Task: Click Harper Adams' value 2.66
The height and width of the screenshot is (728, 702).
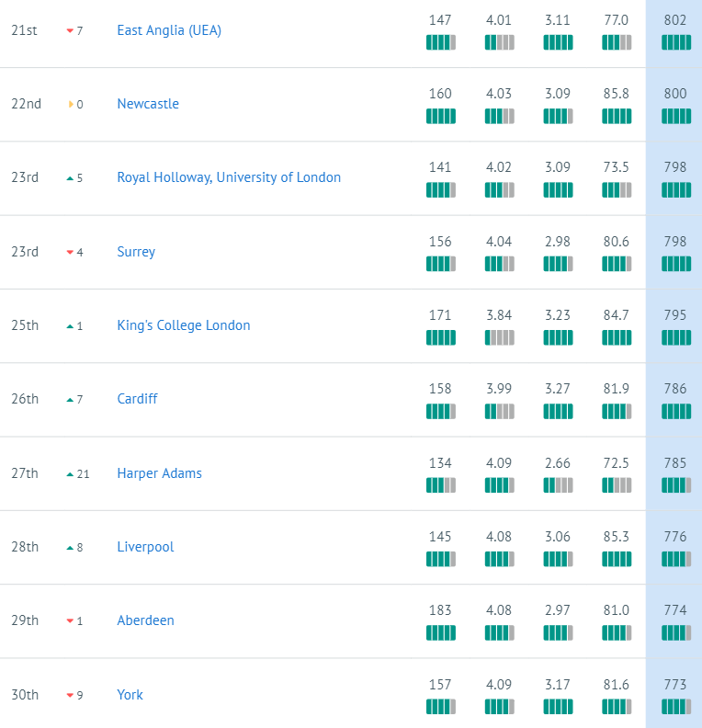Action: [557, 463]
